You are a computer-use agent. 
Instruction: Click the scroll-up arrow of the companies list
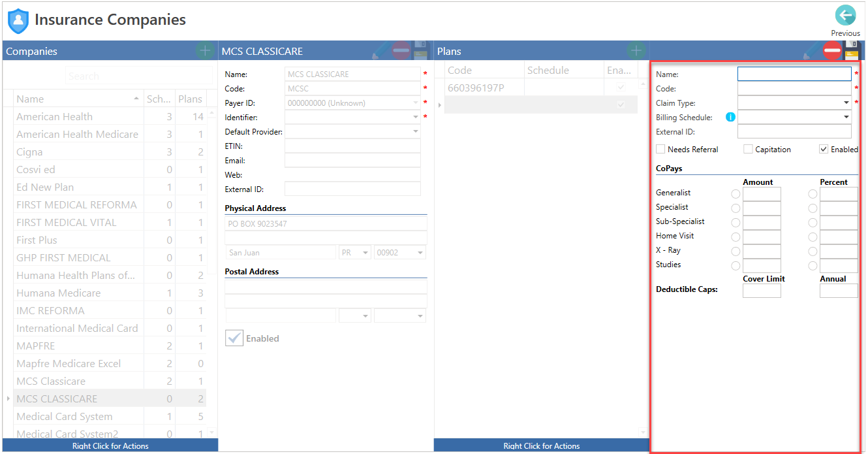click(211, 114)
